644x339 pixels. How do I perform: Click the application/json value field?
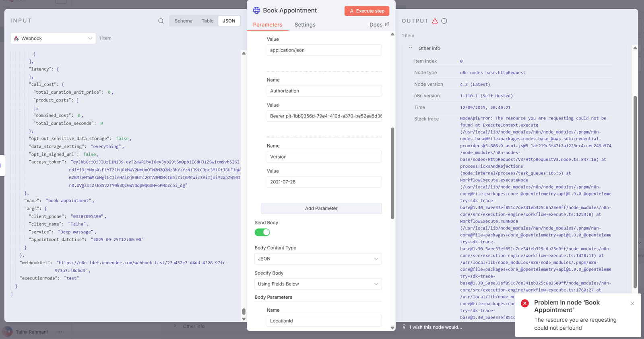[x=324, y=50]
